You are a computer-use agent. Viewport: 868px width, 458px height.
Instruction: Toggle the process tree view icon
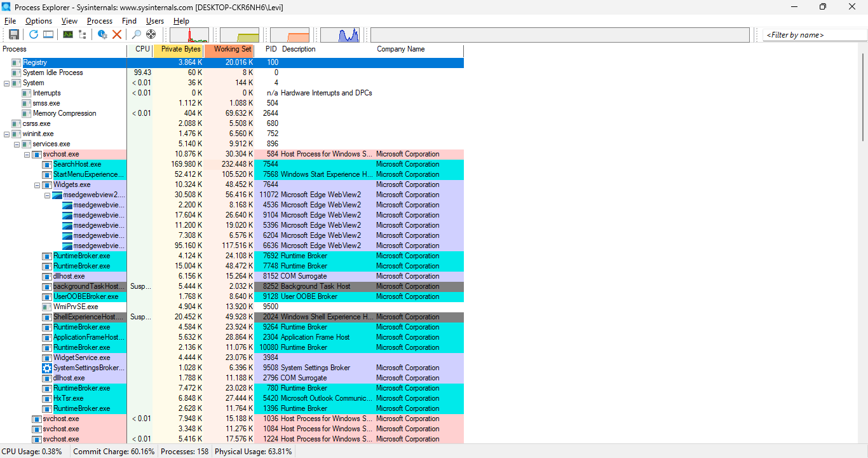(x=82, y=34)
